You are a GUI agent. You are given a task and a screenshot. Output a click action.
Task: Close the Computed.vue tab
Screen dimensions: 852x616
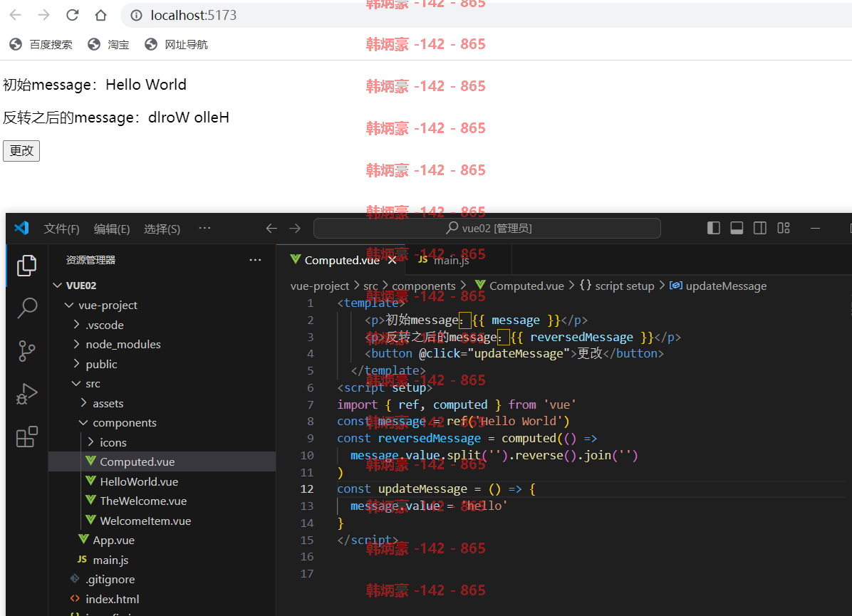(393, 261)
